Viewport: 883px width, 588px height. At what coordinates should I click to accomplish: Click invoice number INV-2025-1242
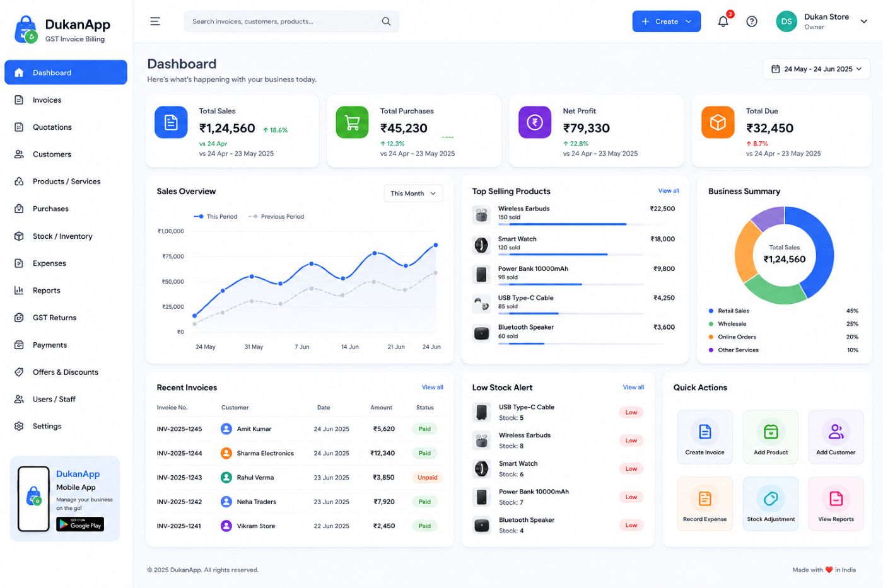(179, 502)
